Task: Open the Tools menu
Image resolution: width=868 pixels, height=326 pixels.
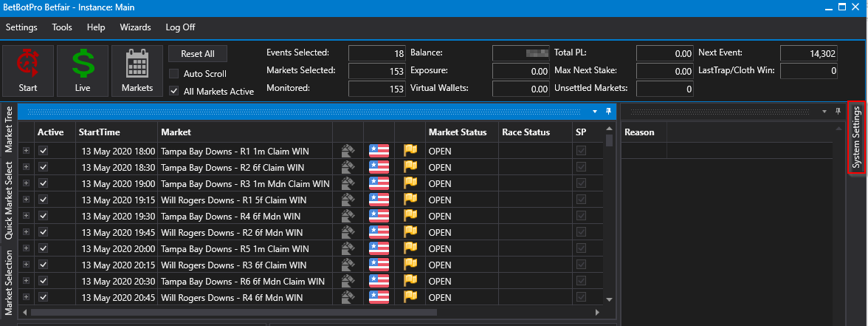Action: (62, 27)
